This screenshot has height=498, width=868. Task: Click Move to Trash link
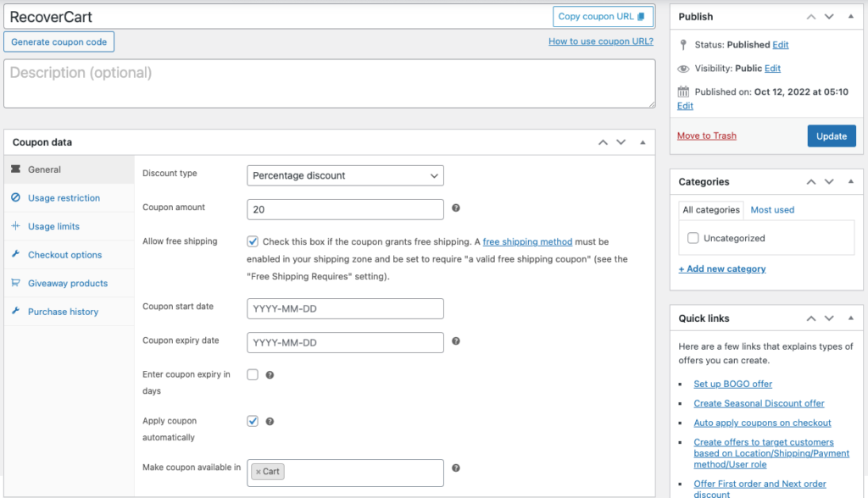pyautogui.click(x=706, y=136)
